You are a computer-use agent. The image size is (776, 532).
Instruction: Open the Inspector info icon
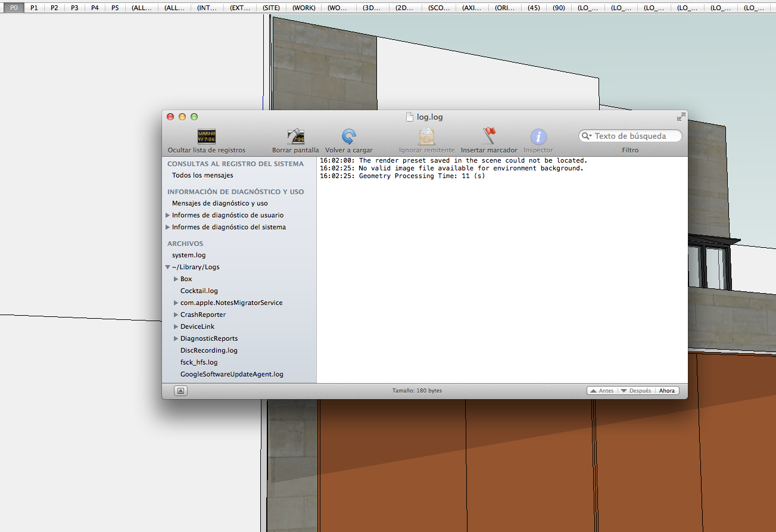(x=538, y=137)
